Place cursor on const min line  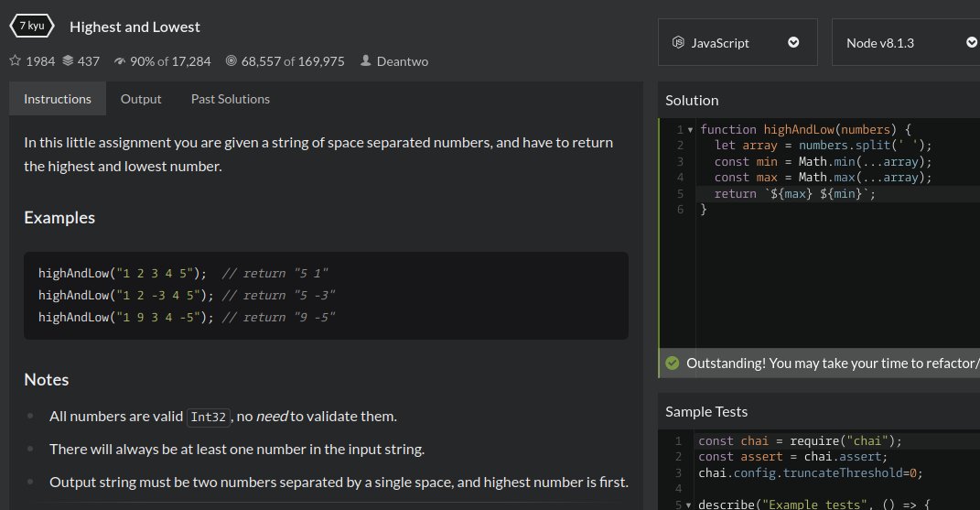(x=824, y=161)
